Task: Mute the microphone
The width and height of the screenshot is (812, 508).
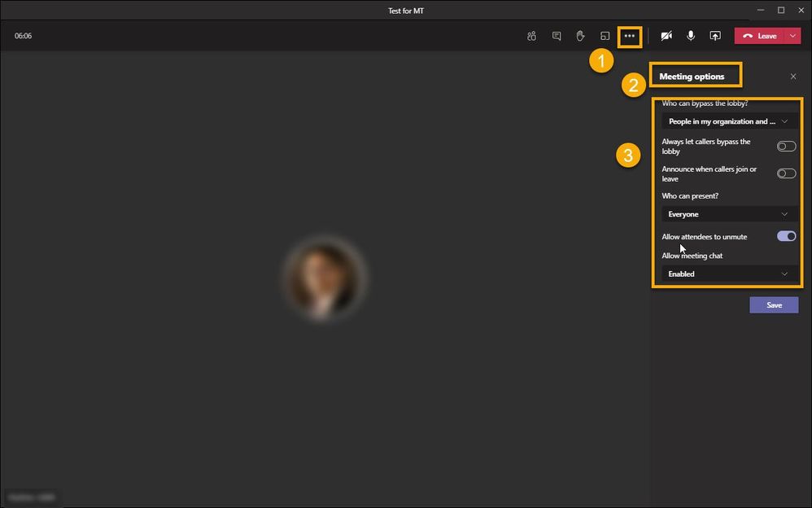Action: click(691, 36)
